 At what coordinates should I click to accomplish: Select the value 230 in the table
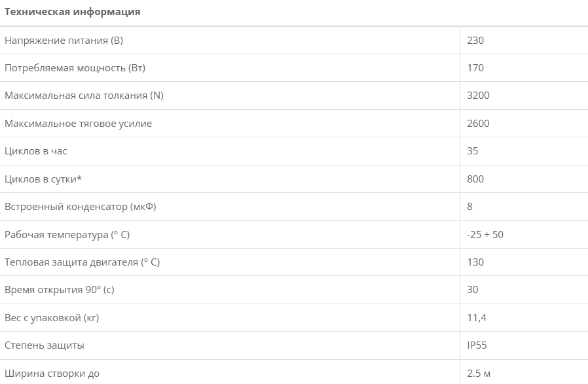click(475, 41)
